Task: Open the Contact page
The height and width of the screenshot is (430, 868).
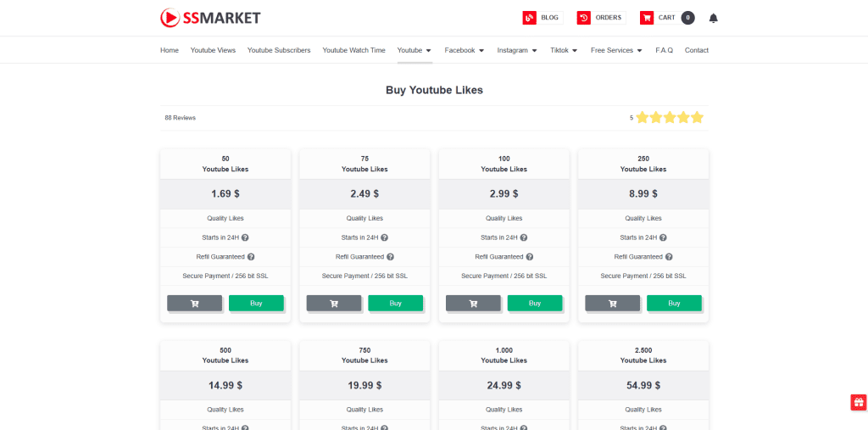Action: point(697,50)
